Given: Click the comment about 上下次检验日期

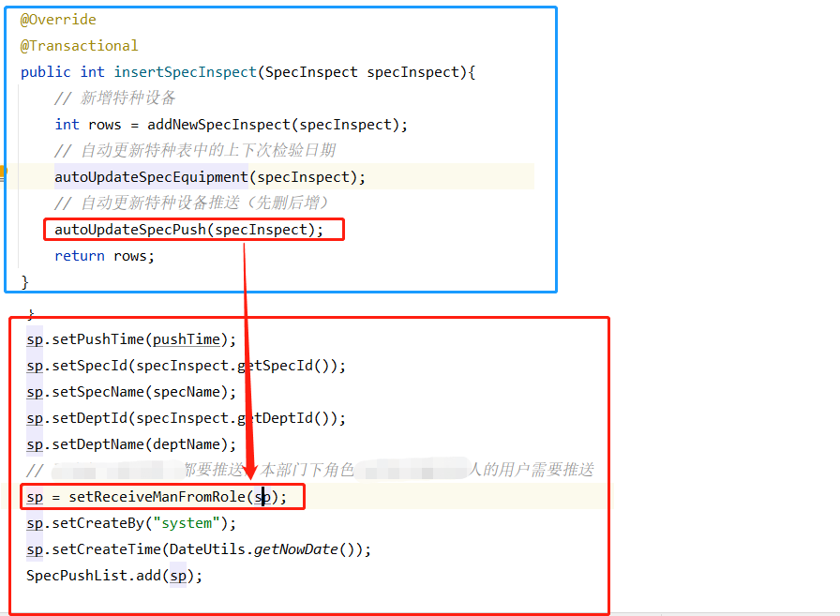Looking at the screenshot, I should click(x=195, y=151).
